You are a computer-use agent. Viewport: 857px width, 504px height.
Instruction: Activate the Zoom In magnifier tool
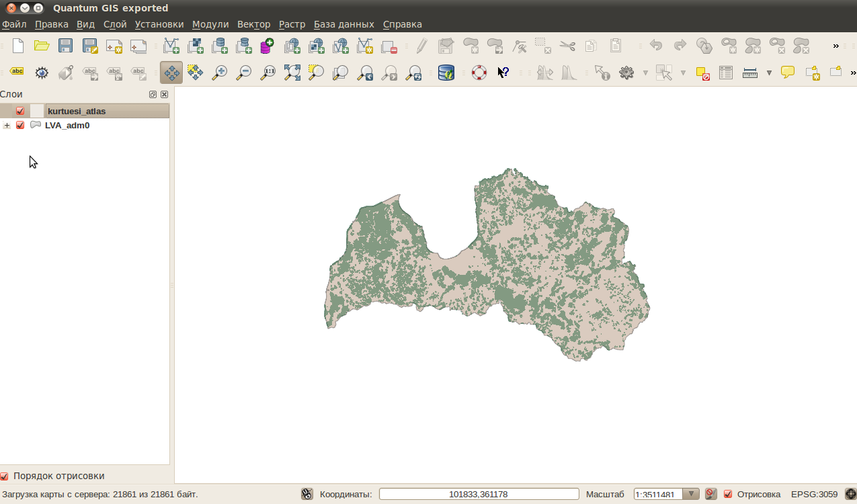219,73
